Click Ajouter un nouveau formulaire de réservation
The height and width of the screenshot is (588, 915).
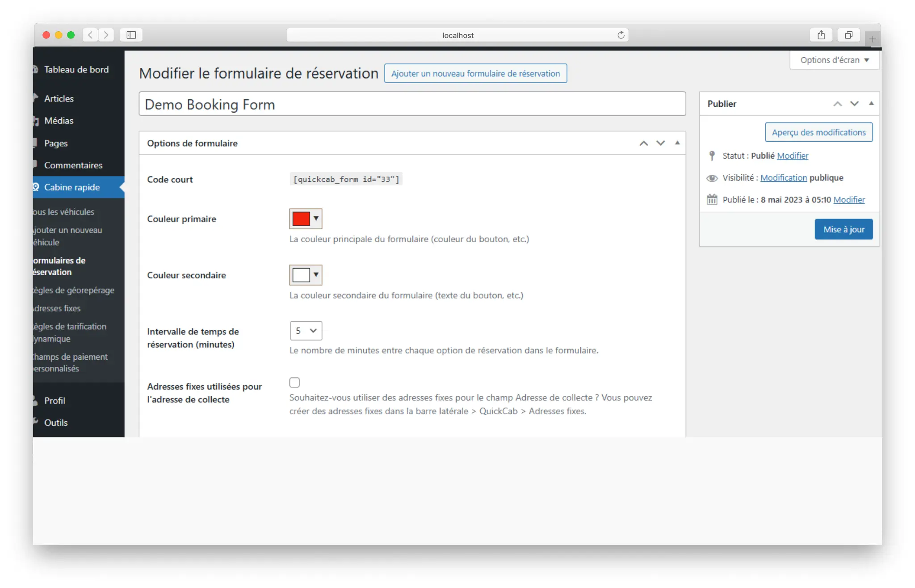point(475,73)
